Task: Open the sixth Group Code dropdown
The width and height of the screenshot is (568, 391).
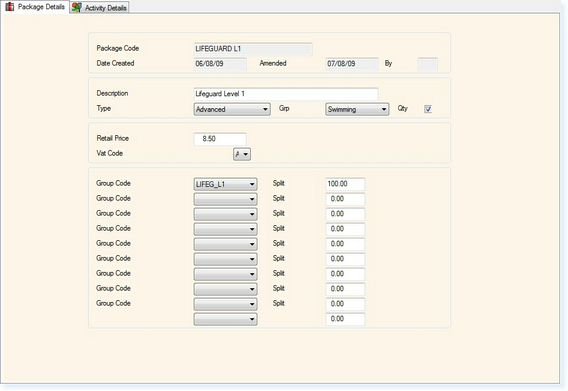Action: click(226, 259)
